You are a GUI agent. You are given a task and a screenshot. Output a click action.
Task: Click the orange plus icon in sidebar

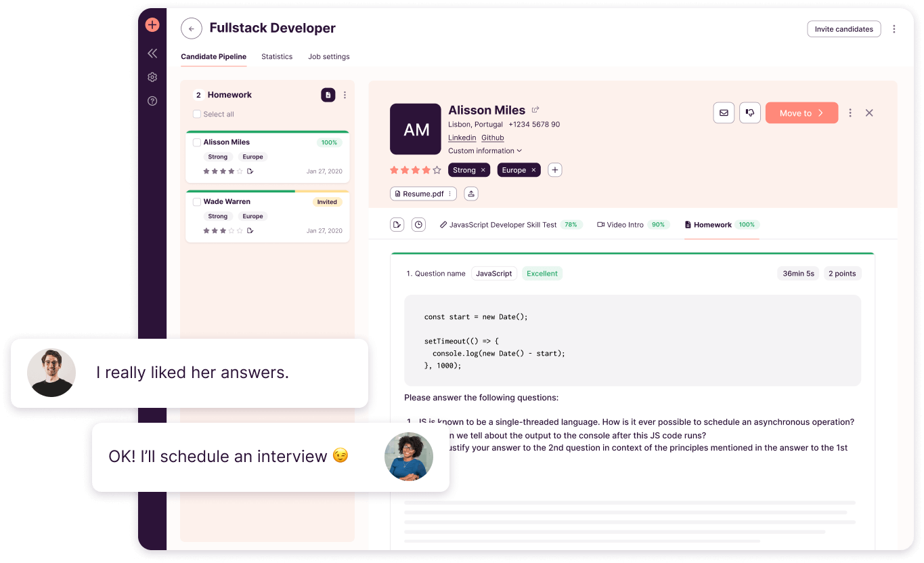[152, 25]
